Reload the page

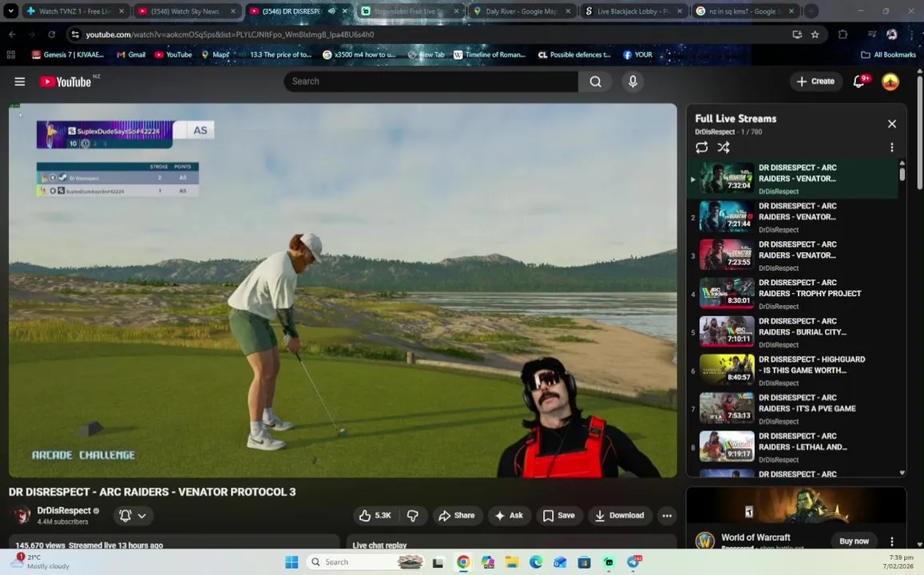coord(51,35)
